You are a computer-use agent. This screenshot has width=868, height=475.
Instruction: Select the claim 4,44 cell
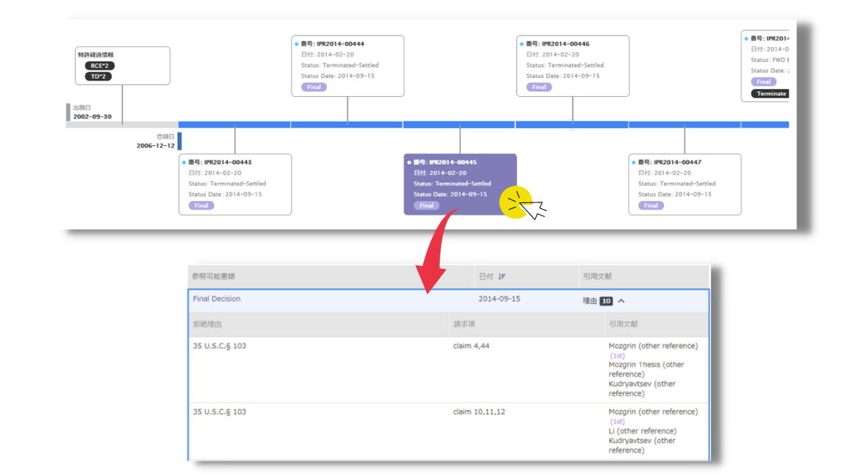point(472,346)
